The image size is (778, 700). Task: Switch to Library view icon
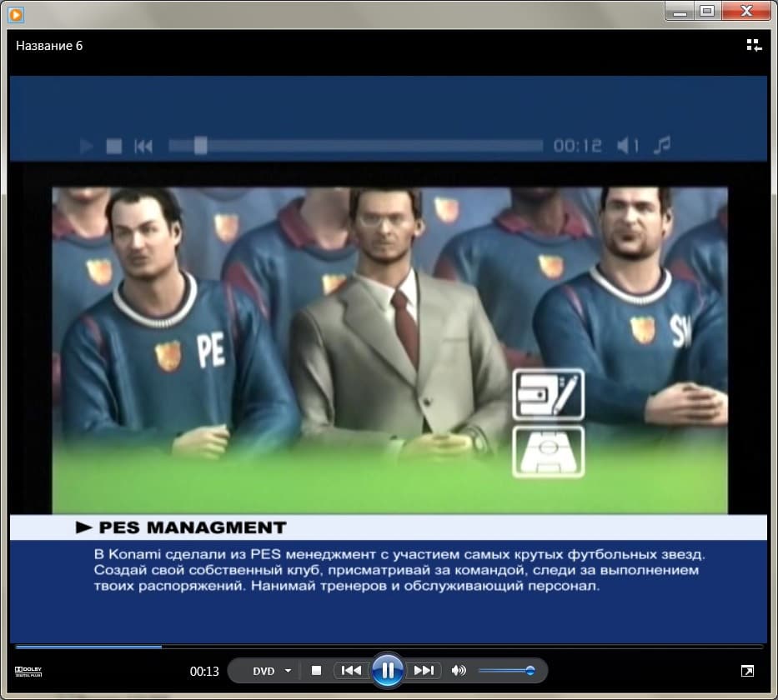click(754, 45)
